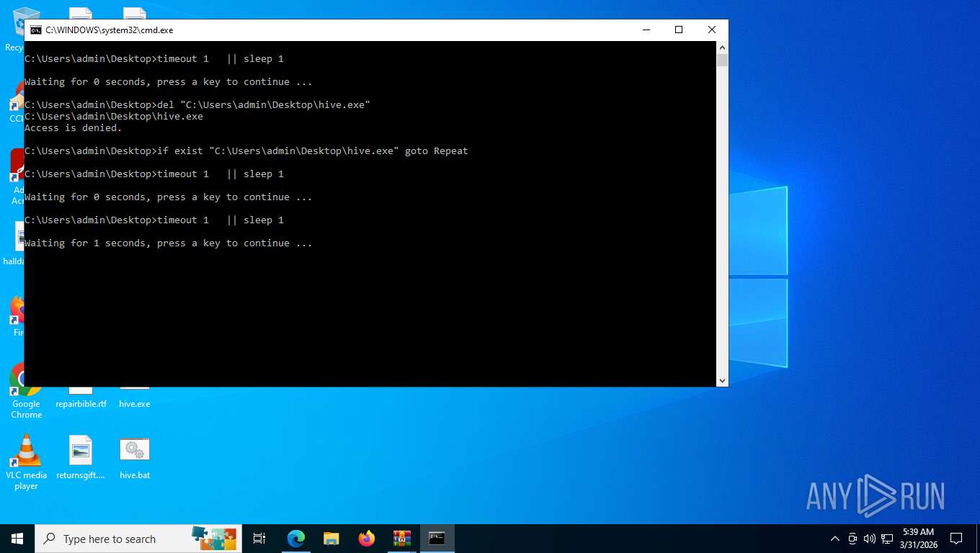Click the 'goto Repeat' command line
Viewport: 980px width, 553px height.
(246, 151)
